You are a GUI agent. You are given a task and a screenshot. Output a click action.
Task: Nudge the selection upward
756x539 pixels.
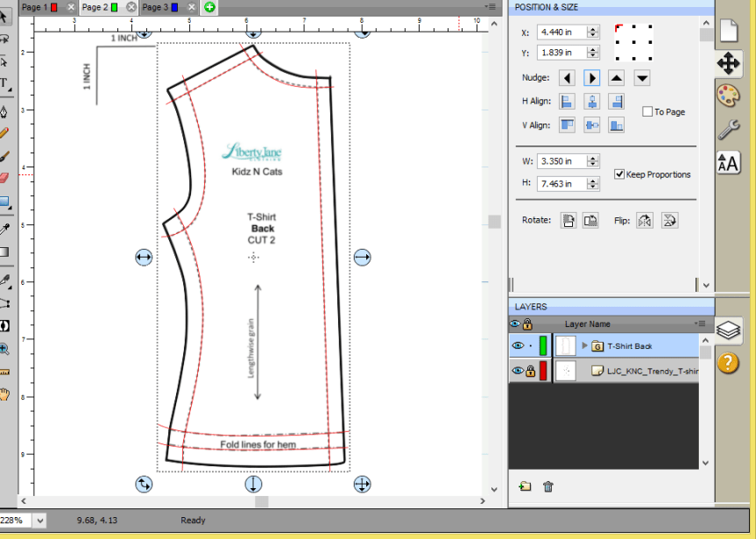pos(617,78)
